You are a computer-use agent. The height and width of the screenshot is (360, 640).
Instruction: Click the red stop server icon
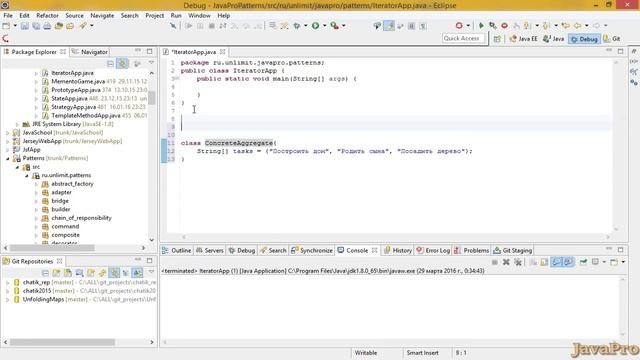504,26
